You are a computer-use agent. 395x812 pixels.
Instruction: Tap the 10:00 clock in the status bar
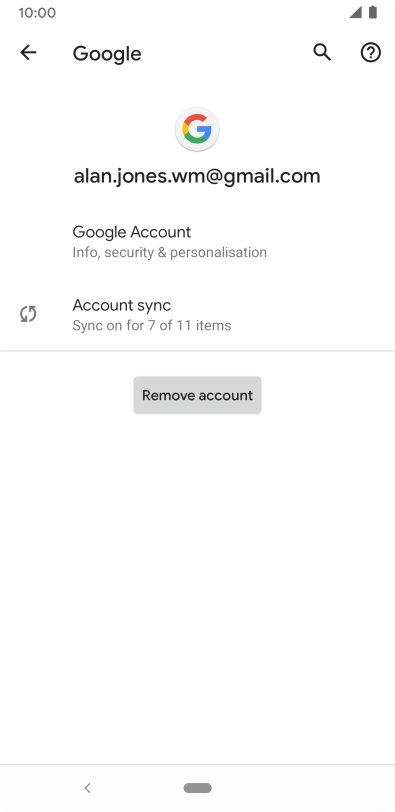(37, 12)
